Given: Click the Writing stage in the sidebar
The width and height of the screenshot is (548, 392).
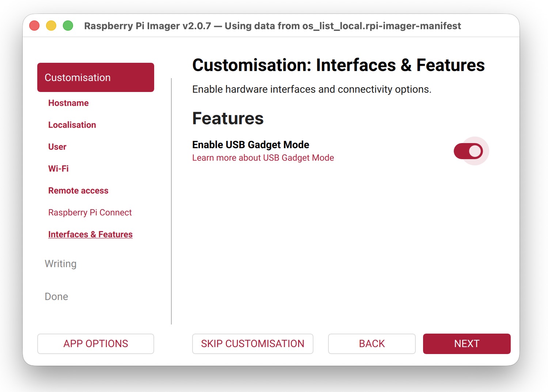Looking at the screenshot, I should pos(61,264).
